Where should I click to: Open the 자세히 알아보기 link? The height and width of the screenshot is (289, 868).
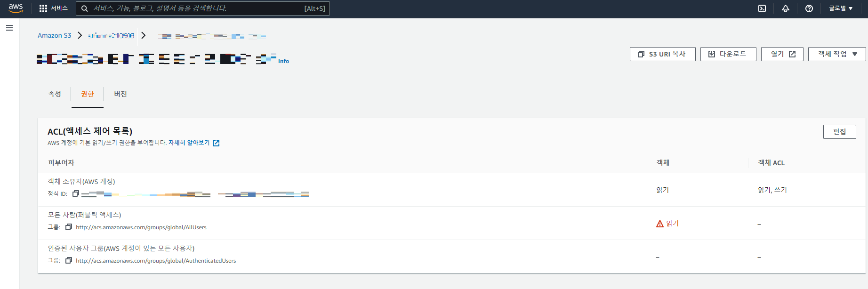pos(190,142)
